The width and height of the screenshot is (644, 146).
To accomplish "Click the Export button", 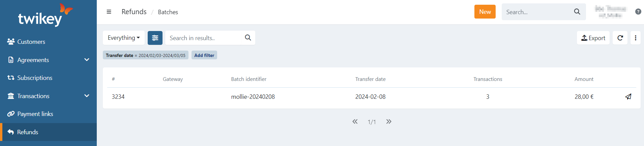I will 593,38.
